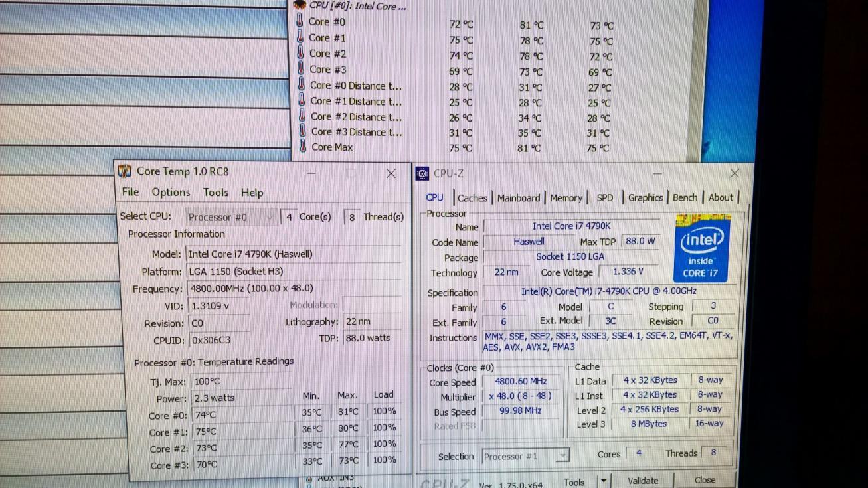Click the Core #2 thermometer icon in sensor list
Screen dimensions: 868x488
(300, 53)
